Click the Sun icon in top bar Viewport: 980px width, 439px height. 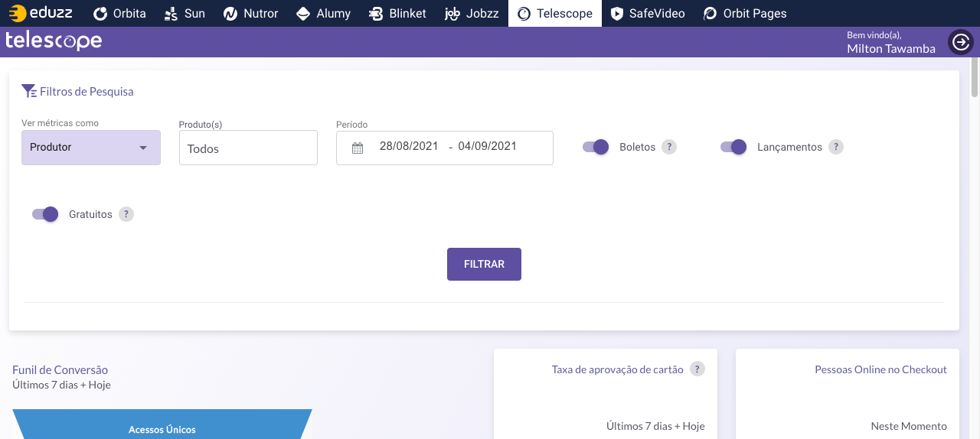tap(171, 14)
